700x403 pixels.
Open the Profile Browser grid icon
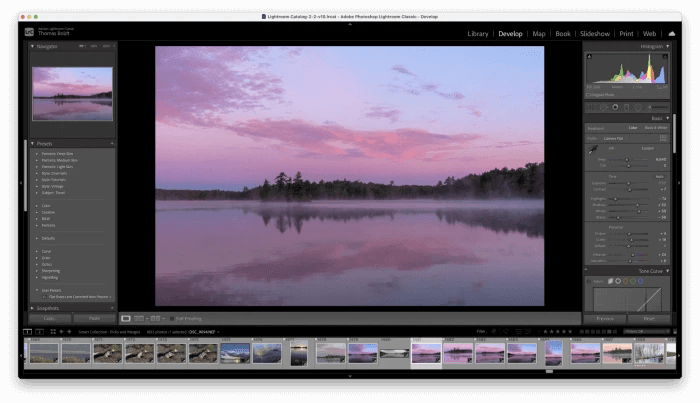coord(663,138)
